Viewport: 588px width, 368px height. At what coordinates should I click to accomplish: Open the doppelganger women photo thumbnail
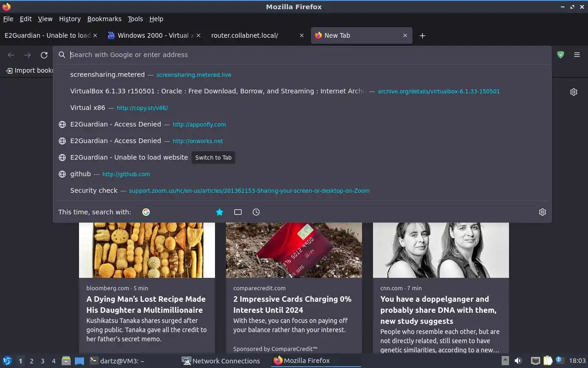pyautogui.click(x=441, y=250)
